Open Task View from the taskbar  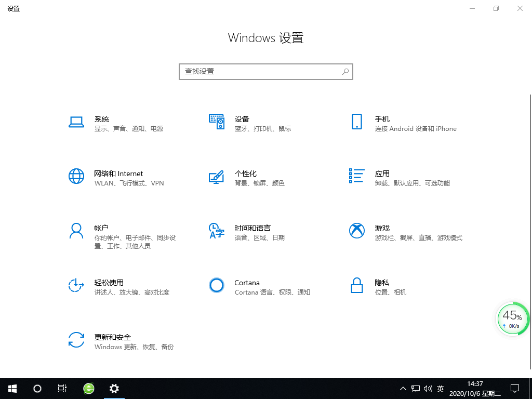point(62,388)
